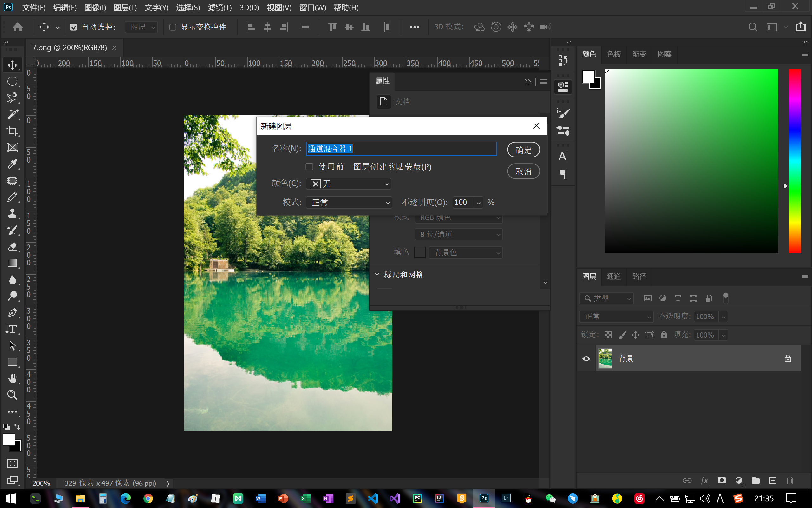The height and width of the screenshot is (508, 812).
Task: Toggle lock image pixels brush icon
Action: pos(622,335)
